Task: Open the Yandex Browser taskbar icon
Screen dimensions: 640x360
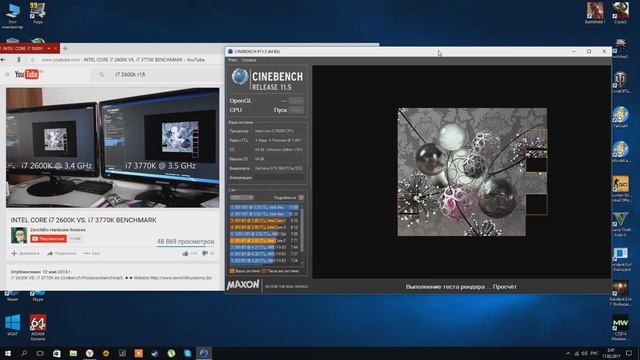Action: tap(89, 353)
